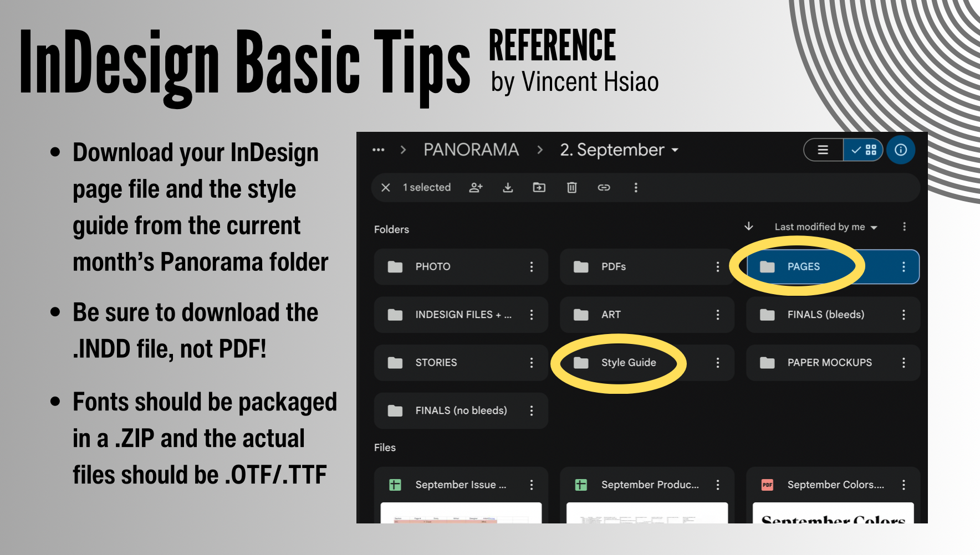Switch to list view layout
Image resolution: width=980 pixels, height=555 pixels.
pyautogui.click(x=824, y=150)
